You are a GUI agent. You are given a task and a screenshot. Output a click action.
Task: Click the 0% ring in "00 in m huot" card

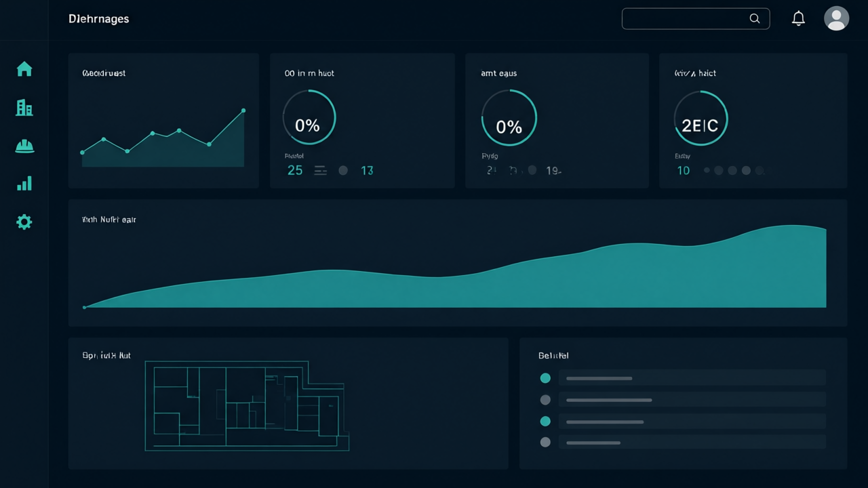coord(309,117)
